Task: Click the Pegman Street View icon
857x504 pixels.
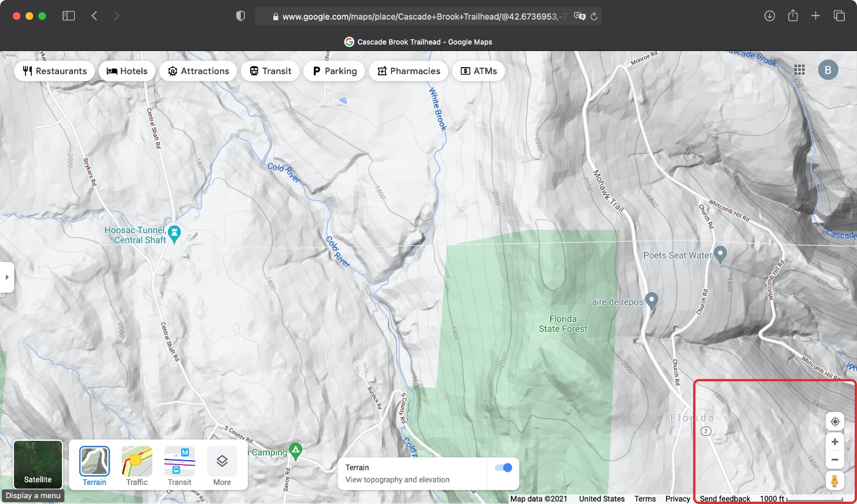Action: (x=835, y=480)
